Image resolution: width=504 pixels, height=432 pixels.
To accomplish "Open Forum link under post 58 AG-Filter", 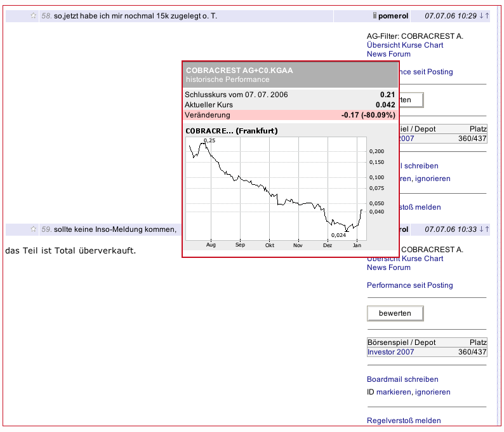I will pyautogui.click(x=399, y=54).
